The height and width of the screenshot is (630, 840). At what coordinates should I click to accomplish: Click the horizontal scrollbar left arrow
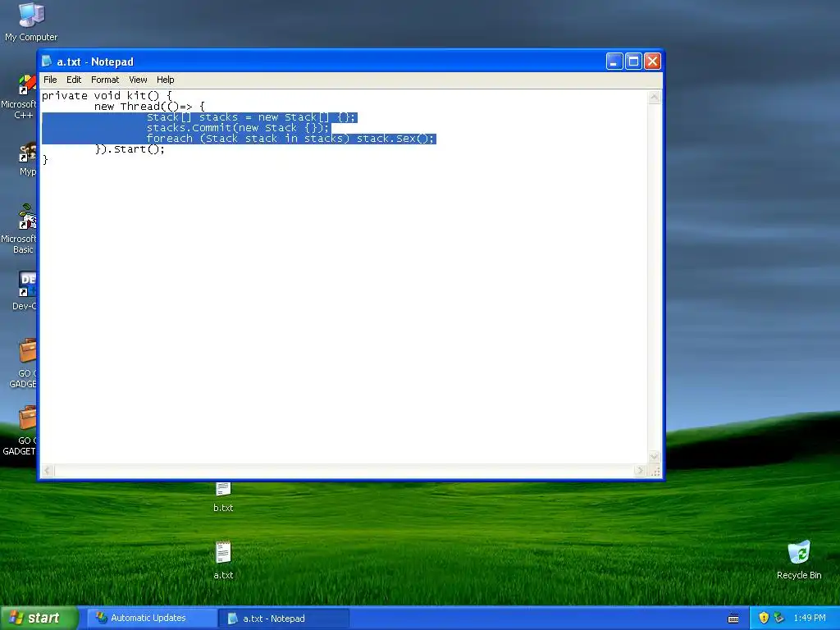coord(48,470)
